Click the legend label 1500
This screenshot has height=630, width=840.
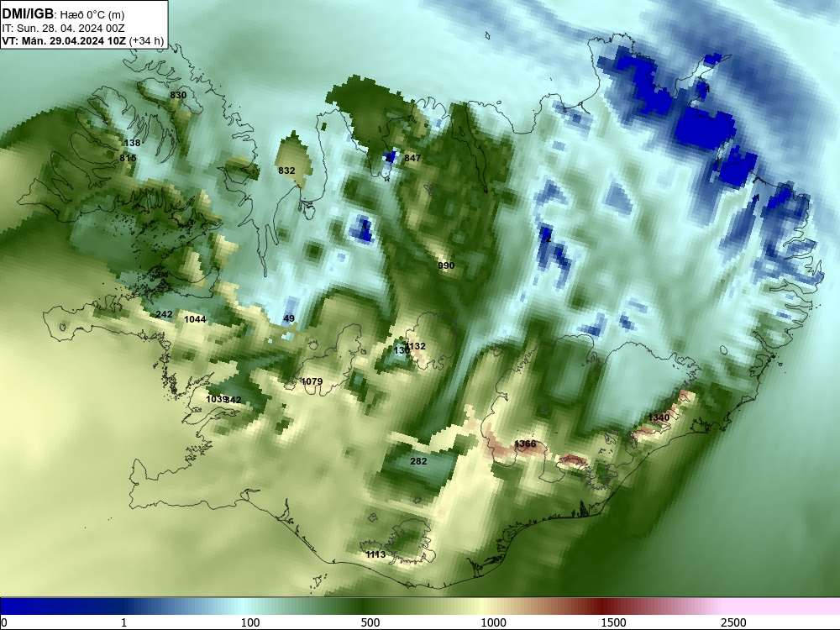coord(613,622)
